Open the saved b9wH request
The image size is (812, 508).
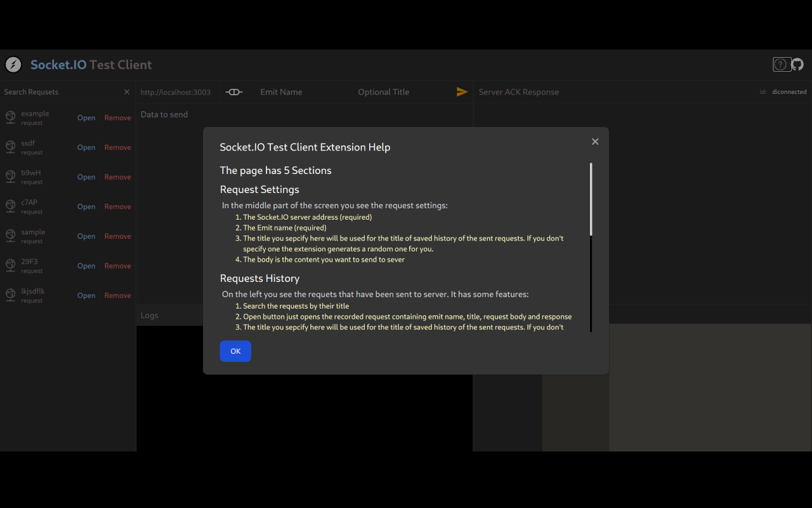pos(86,177)
